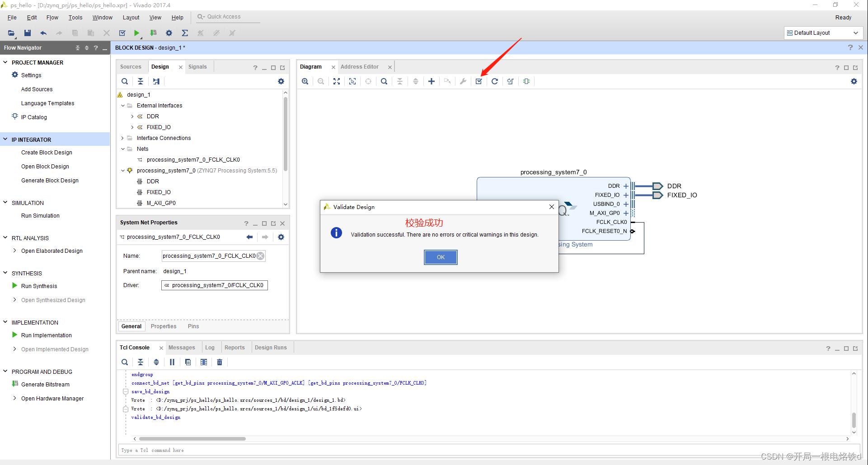Switch to the Address Editor tab
Image resolution: width=868 pixels, height=465 pixels.
tap(360, 67)
